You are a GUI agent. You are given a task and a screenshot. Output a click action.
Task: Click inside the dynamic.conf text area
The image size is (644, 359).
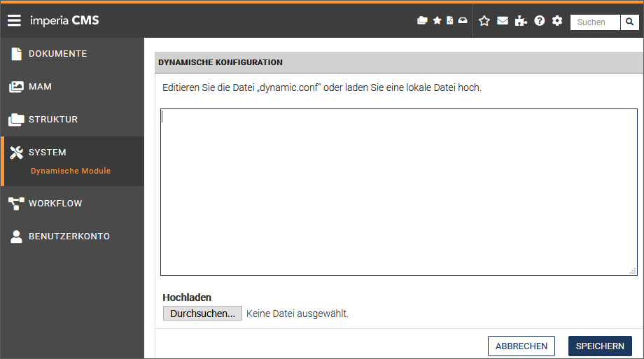pyautogui.click(x=399, y=192)
